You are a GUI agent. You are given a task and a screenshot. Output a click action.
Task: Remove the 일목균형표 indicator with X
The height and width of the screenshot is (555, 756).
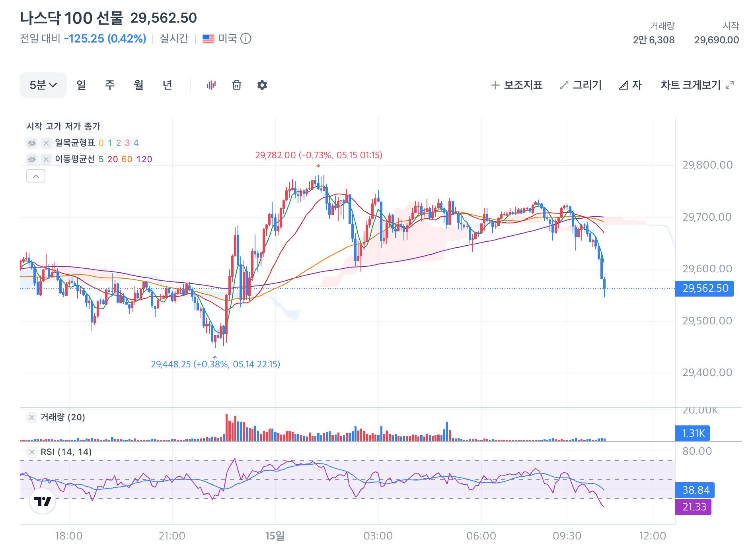[x=46, y=143]
